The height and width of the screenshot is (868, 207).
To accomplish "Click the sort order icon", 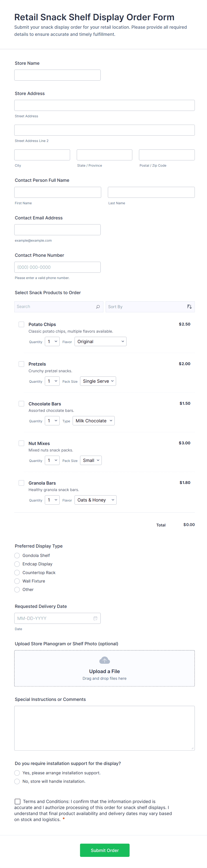I will pyautogui.click(x=189, y=307).
